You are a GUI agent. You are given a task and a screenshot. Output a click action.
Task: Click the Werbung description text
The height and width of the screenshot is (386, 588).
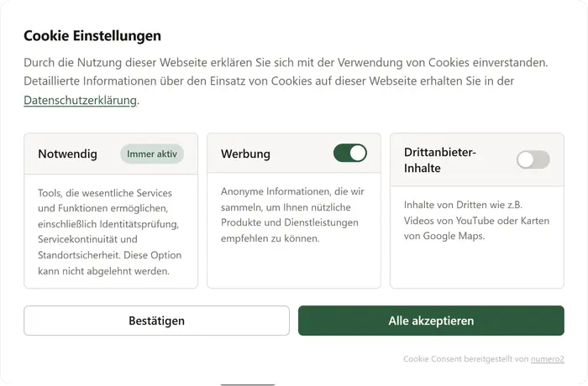292,215
